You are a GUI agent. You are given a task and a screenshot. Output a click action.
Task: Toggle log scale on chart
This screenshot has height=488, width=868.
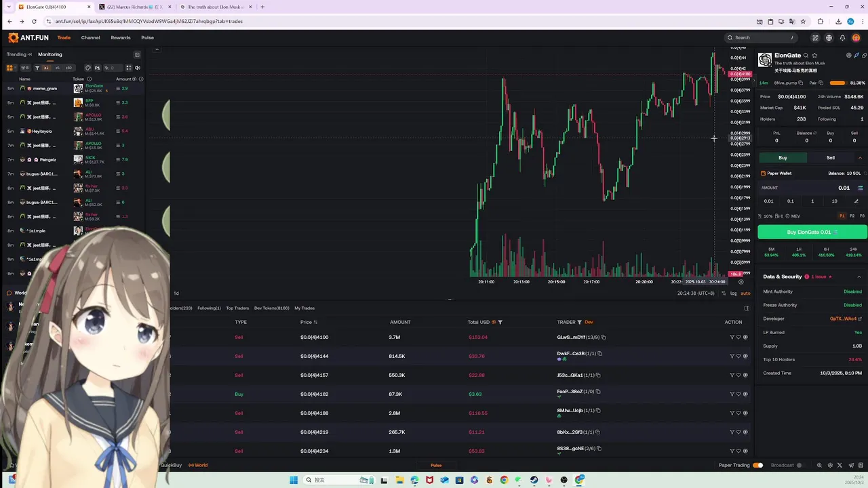[733, 293]
